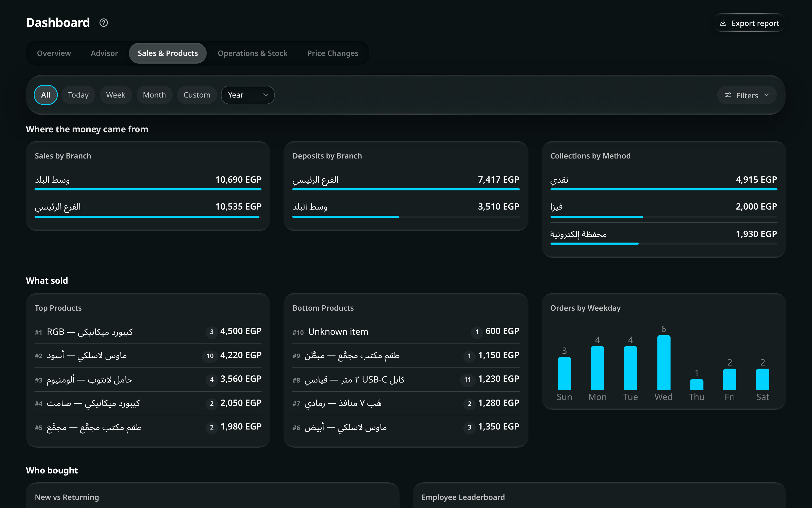The height and width of the screenshot is (508, 812).
Task: Click the 1,350 EGP bottom product row
Action: (x=406, y=427)
